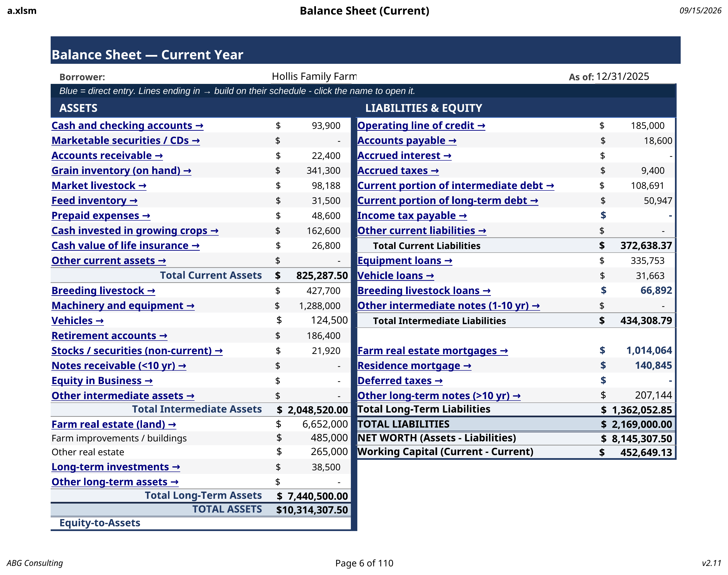Viewport: 728px width, 575px height.
Task: Select TOTAL ASSETS value $10,314,307.50
Action: pyautogui.click(x=312, y=510)
